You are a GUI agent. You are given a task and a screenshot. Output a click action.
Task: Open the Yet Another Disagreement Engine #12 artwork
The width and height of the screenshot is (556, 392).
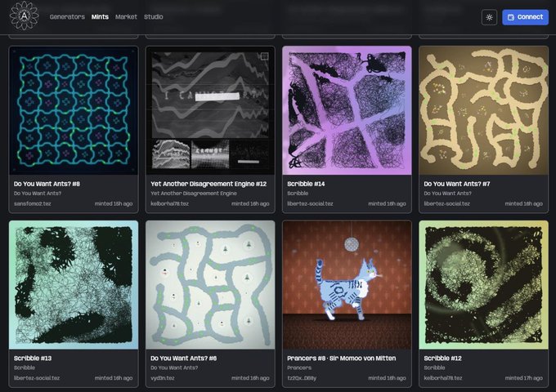[210, 110]
